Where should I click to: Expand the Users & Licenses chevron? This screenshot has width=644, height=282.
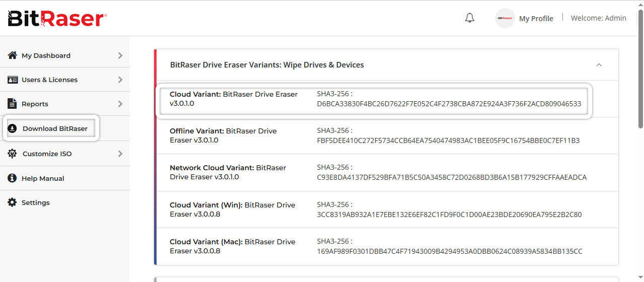(x=120, y=80)
